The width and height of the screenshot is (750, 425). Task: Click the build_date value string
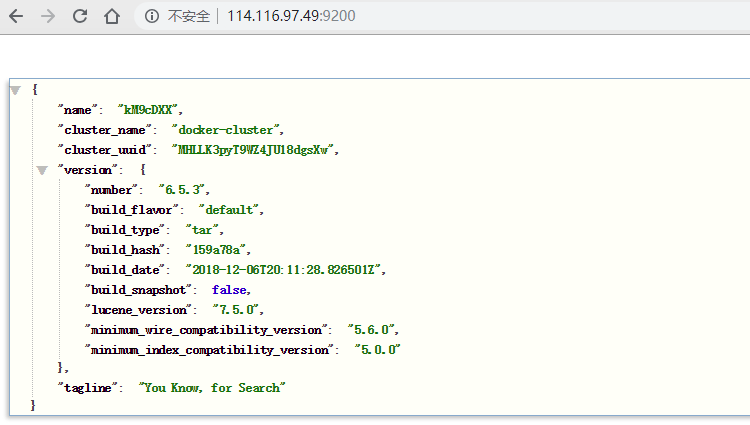pos(284,270)
